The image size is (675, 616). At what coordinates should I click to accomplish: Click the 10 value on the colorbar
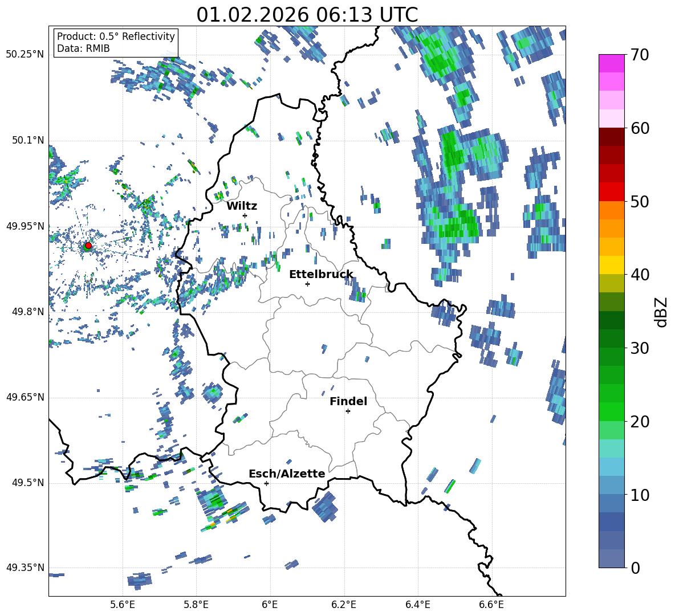point(640,495)
